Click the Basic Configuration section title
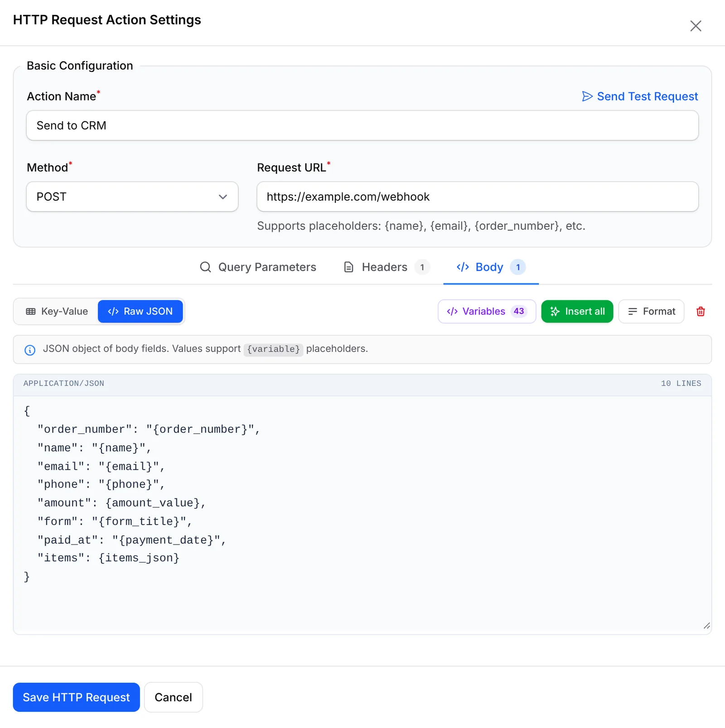Viewport: 725px width, 728px height. point(80,66)
